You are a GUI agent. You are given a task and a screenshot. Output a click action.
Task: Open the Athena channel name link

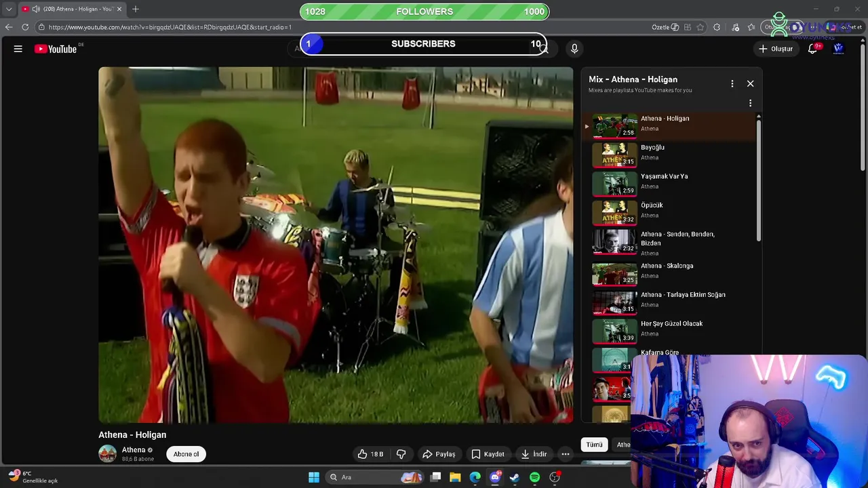coord(134,450)
